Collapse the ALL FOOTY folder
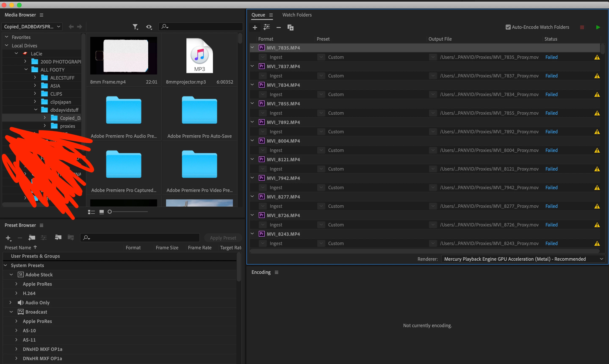Viewport: 609px width, 364px height. pyautogui.click(x=26, y=70)
